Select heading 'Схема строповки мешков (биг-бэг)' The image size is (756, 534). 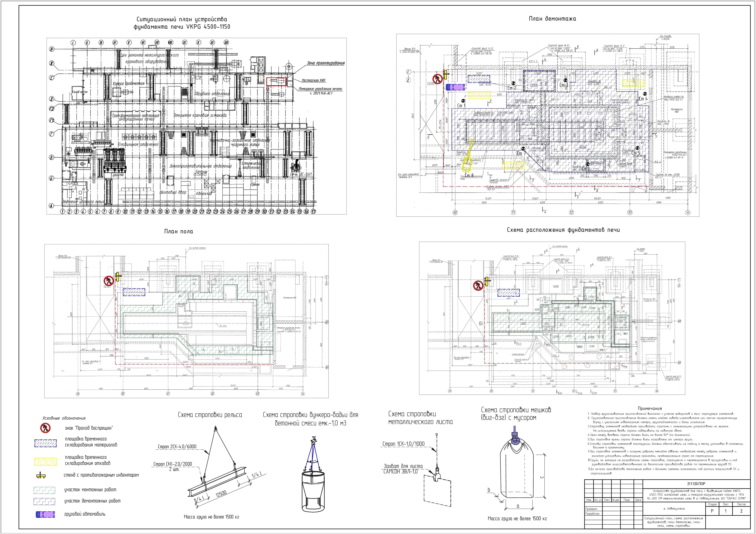(x=516, y=414)
